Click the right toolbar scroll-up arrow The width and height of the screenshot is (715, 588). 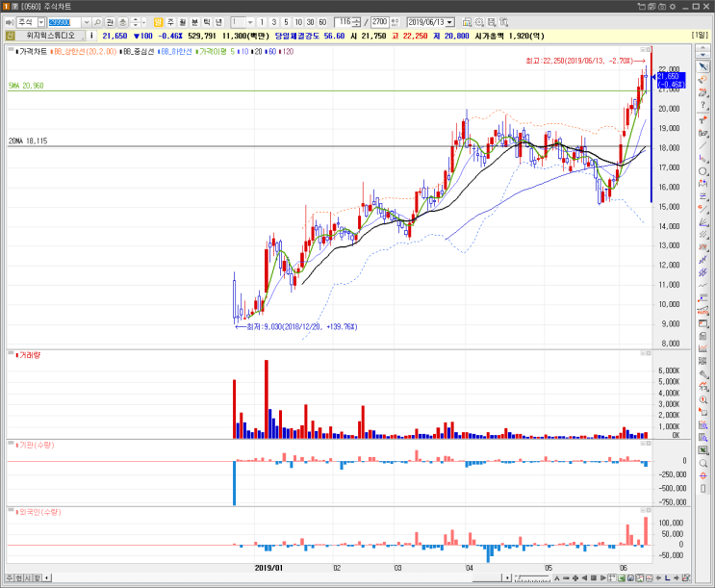click(x=702, y=48)
